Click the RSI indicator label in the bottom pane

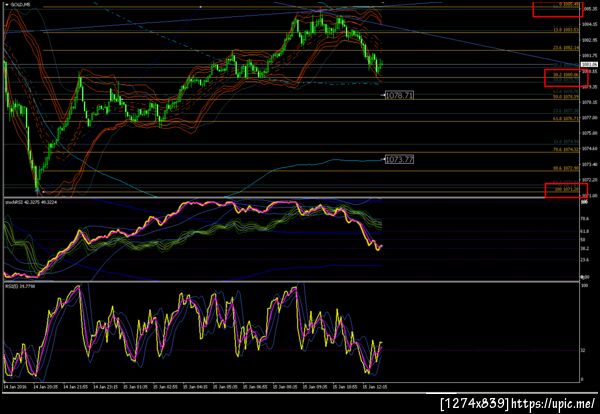point(20,286)
